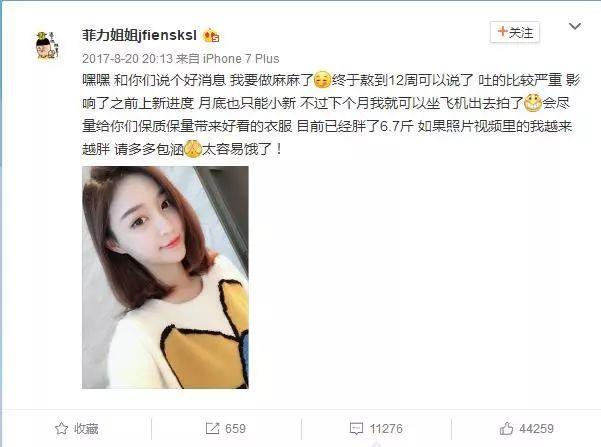Click the thumbs-up like icon
The height and width of the screenshot is (447, 601).
[x=506, y=428]
